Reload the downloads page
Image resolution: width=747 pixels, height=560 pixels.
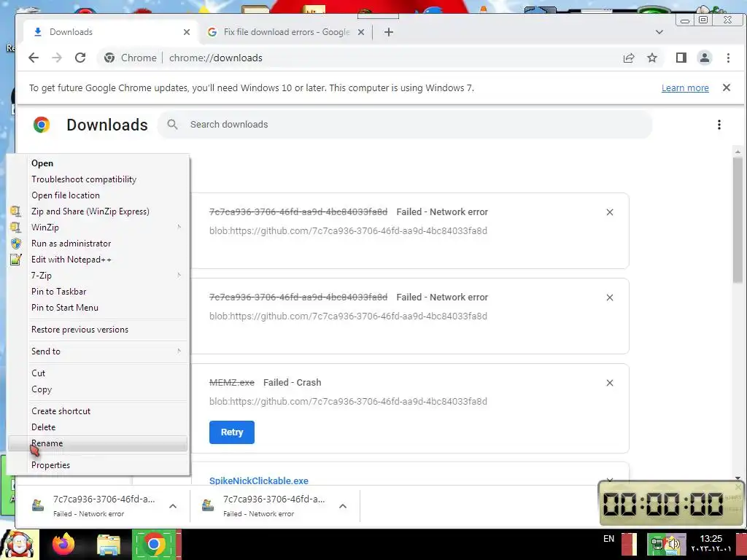point(80,58)
